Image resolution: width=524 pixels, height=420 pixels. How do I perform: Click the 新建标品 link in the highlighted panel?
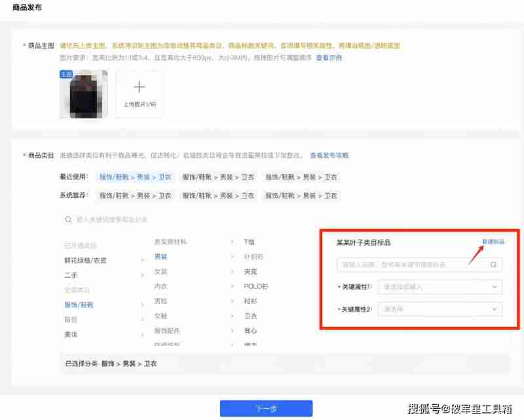[493, 240]
